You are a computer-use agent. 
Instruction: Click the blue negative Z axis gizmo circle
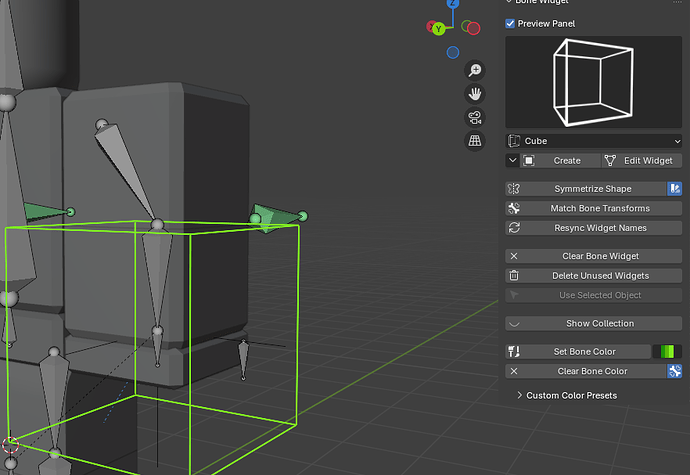453,52
